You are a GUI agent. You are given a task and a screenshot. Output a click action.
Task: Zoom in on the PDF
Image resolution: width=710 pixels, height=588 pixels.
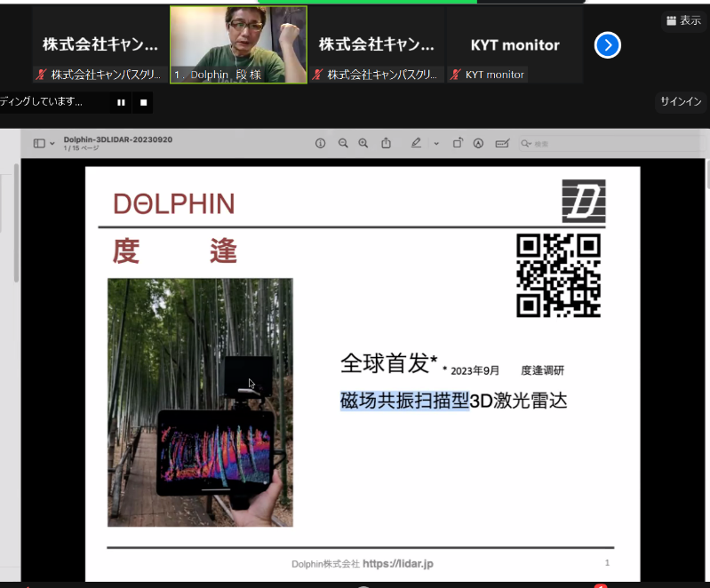coord(363,143)
